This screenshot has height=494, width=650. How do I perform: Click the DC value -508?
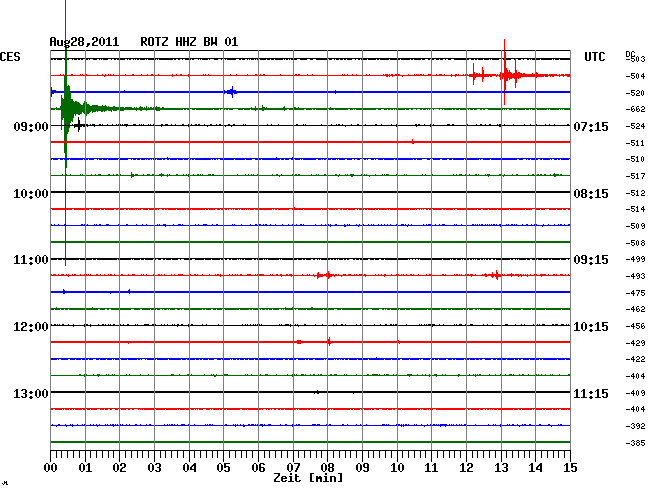[x=635, y=243]
